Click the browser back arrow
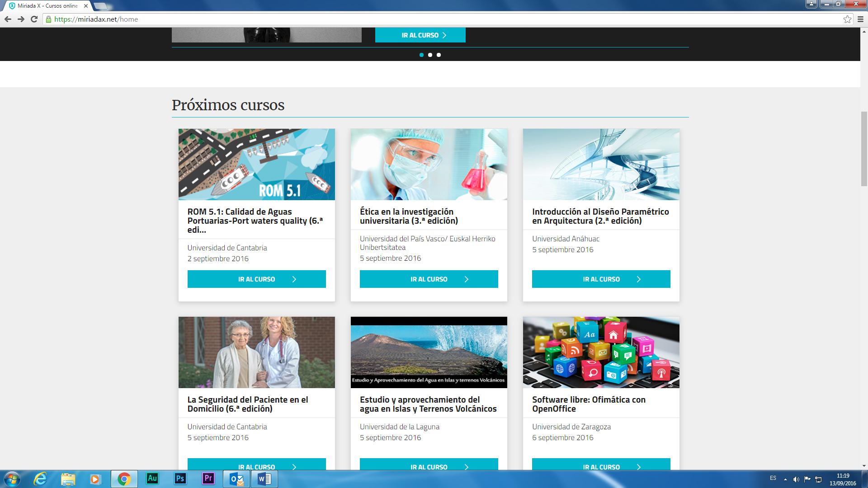Screen dimensions: 868x488 point(8,19)
